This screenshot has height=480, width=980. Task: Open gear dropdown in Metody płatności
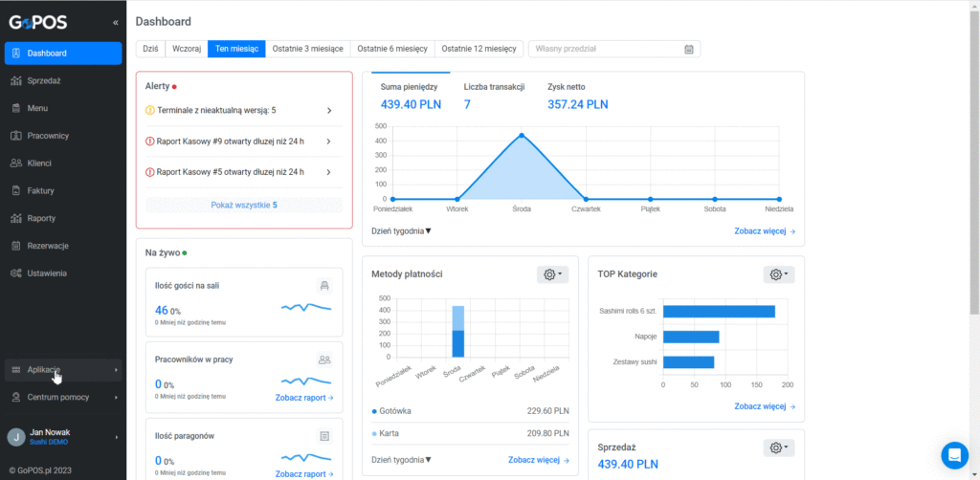pyautogui.click(x=552, y=274)
